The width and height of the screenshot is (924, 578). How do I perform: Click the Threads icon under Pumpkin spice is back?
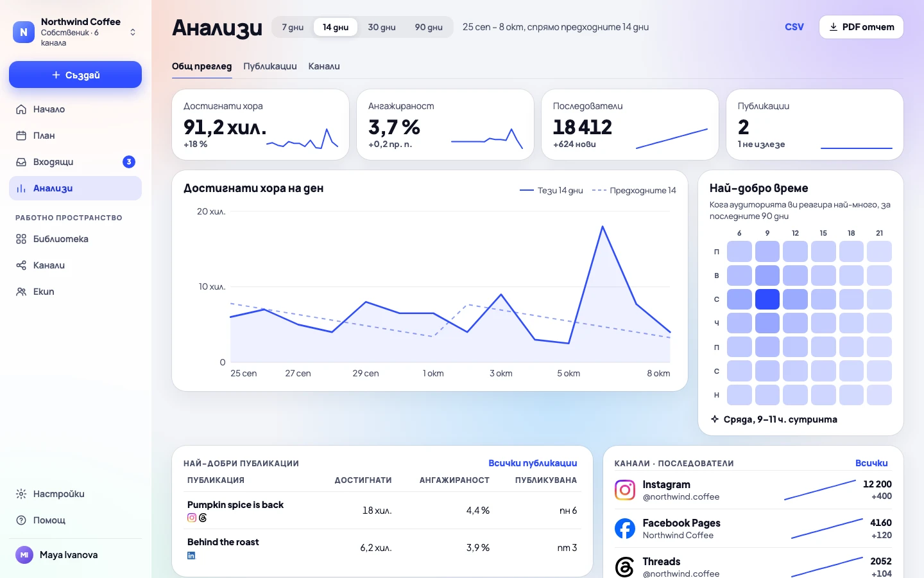pos(203,518)
